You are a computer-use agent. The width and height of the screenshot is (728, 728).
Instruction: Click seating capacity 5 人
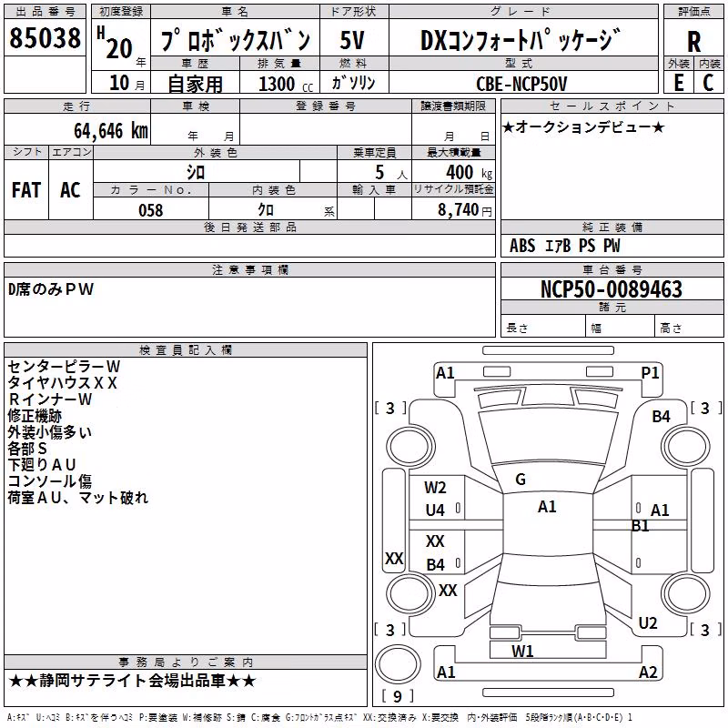pyautogui.click(x=391, y=173)
